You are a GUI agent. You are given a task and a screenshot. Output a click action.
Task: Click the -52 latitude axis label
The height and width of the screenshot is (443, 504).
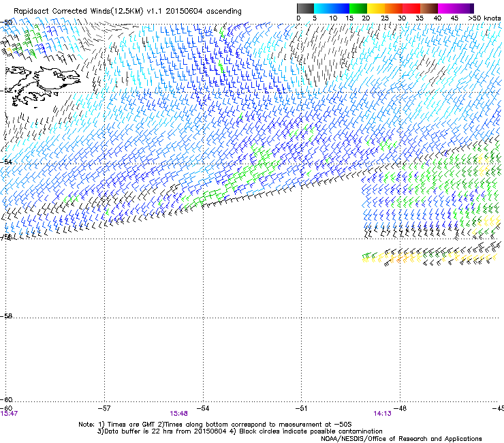click(6, 91)
